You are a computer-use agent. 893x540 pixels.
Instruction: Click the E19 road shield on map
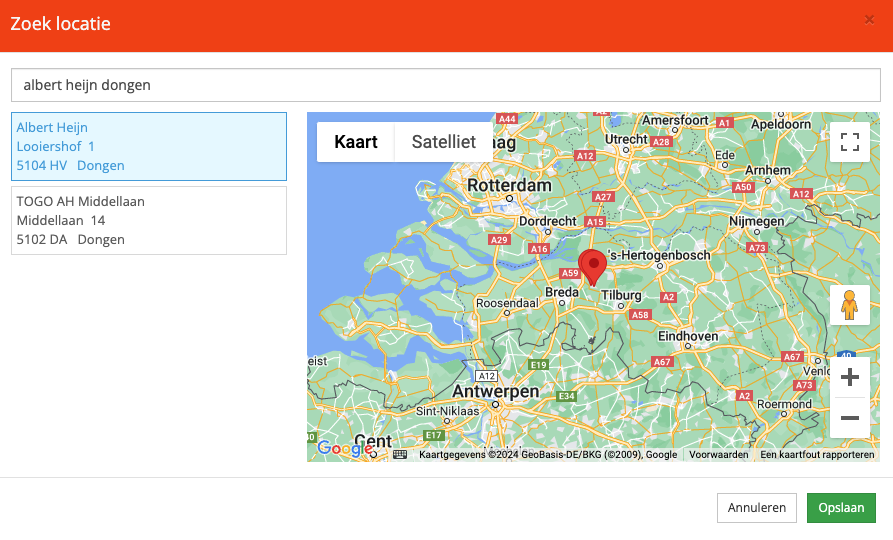[x=538, y=365]
